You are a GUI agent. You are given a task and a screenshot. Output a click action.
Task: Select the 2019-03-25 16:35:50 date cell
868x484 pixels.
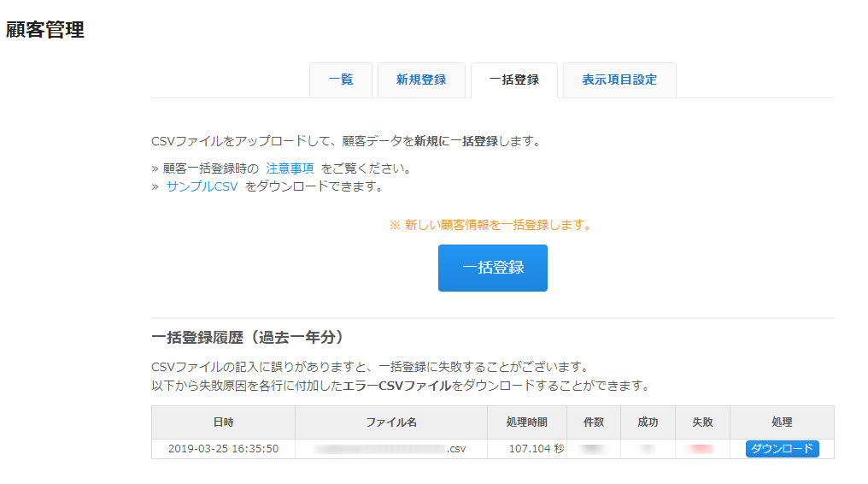pyautogui.click(x=223, y=449)
